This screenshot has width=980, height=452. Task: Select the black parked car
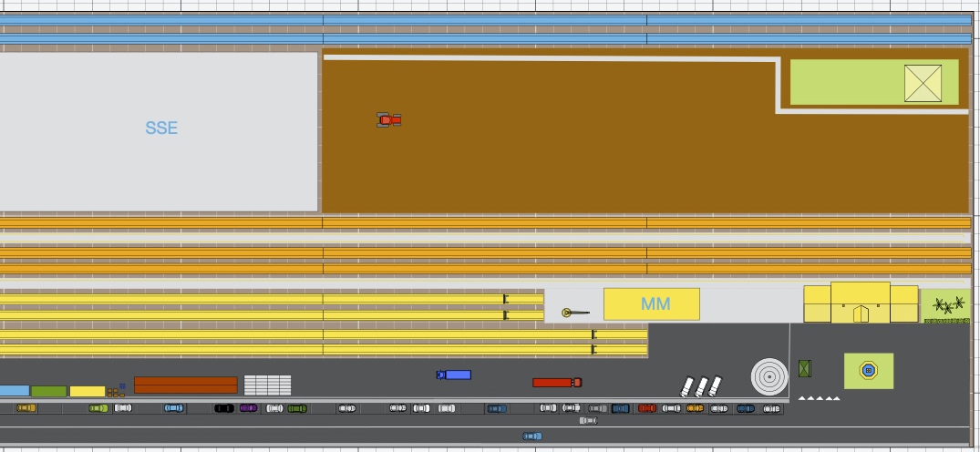[224, 408]
